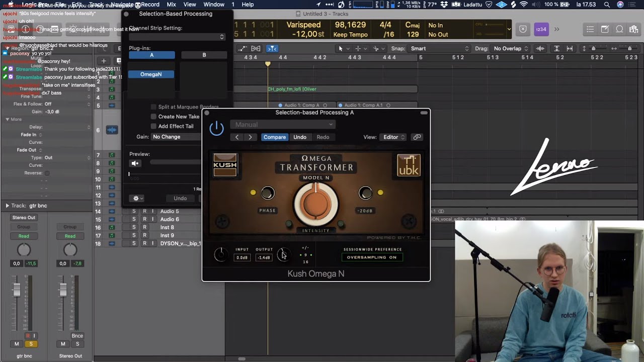
Task: Open the Snap Smart dropdown
Action: tap(439, 48)
